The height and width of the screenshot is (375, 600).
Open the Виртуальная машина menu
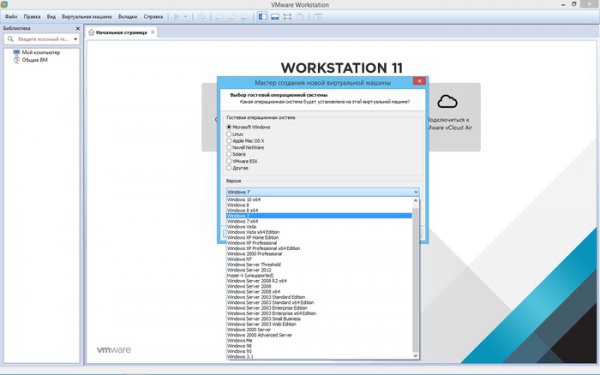click(86, 16)
